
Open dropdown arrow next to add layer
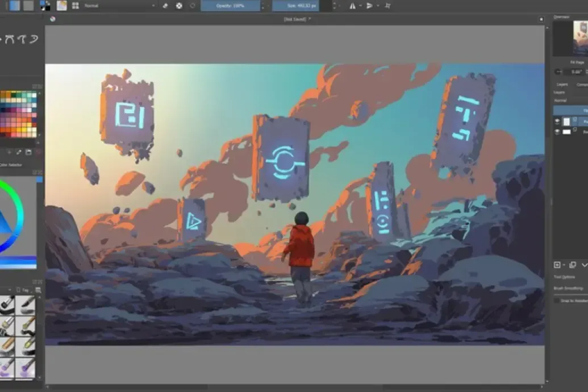(x=564, y=265)
